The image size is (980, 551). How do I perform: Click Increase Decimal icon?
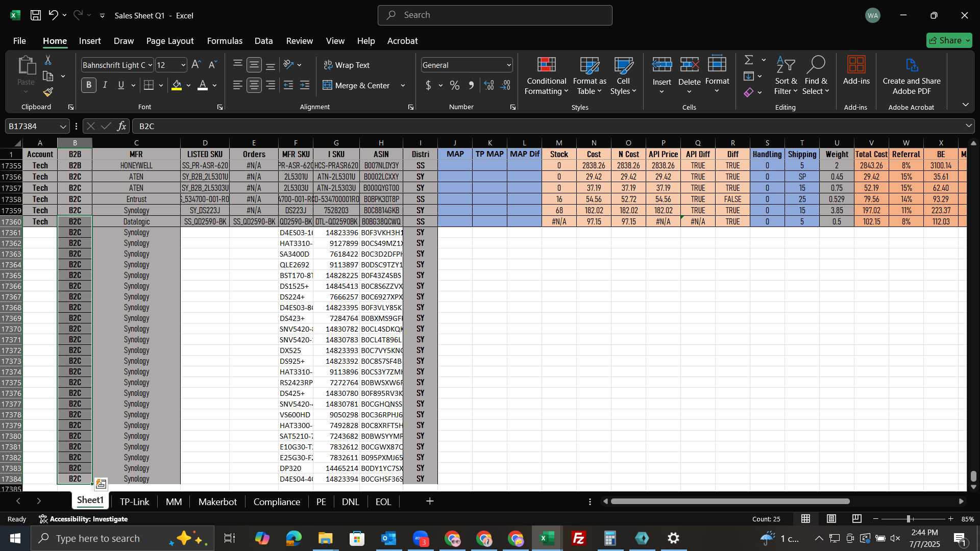(489, 85)
